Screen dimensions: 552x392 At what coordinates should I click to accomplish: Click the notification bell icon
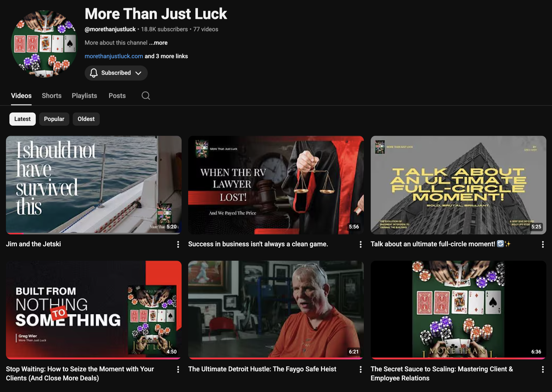pyautogui.click(x=93, y=73)
